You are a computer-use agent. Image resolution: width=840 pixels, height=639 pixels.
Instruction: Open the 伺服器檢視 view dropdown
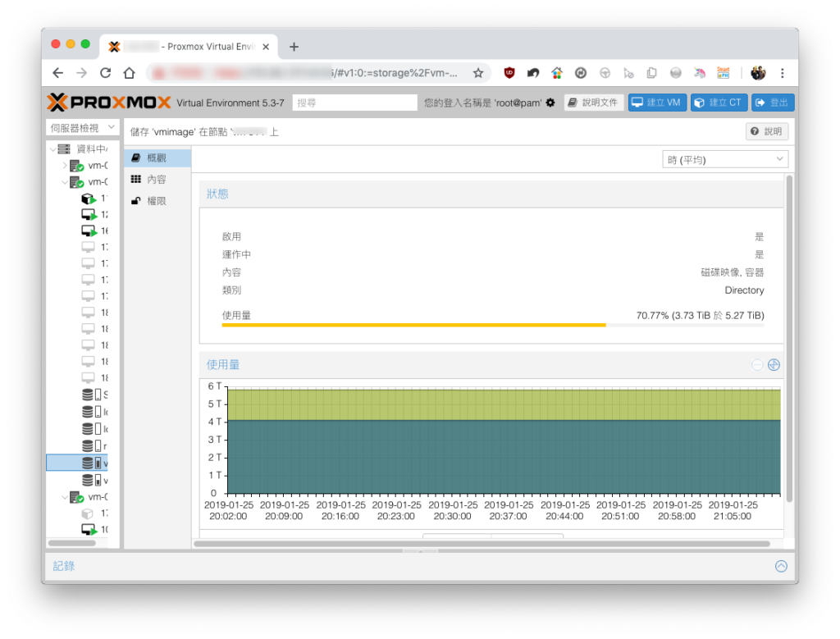point(83,127)
